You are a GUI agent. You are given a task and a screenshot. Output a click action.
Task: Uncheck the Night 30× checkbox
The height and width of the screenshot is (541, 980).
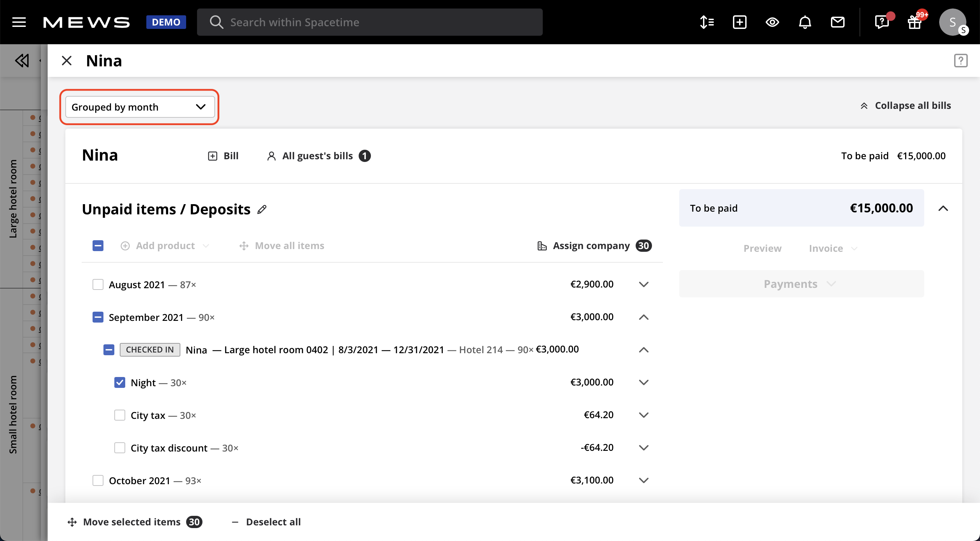click(120, 382)
